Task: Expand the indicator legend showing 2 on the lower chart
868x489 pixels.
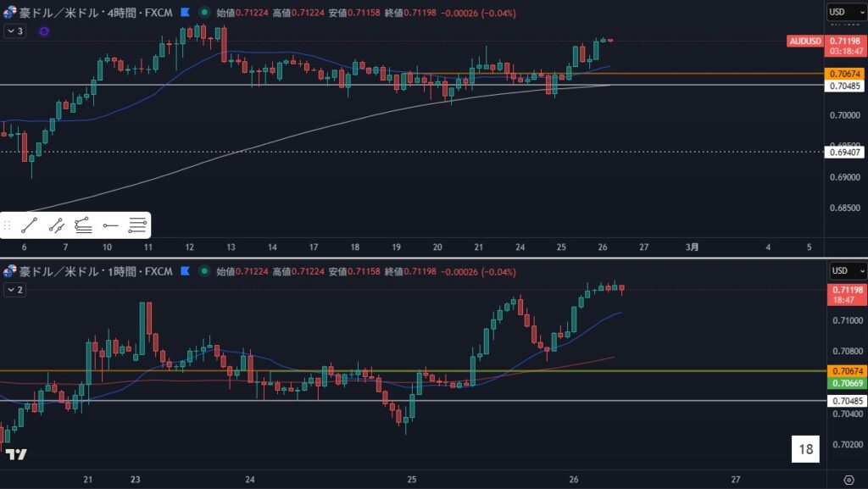Action: coord(15,290)
